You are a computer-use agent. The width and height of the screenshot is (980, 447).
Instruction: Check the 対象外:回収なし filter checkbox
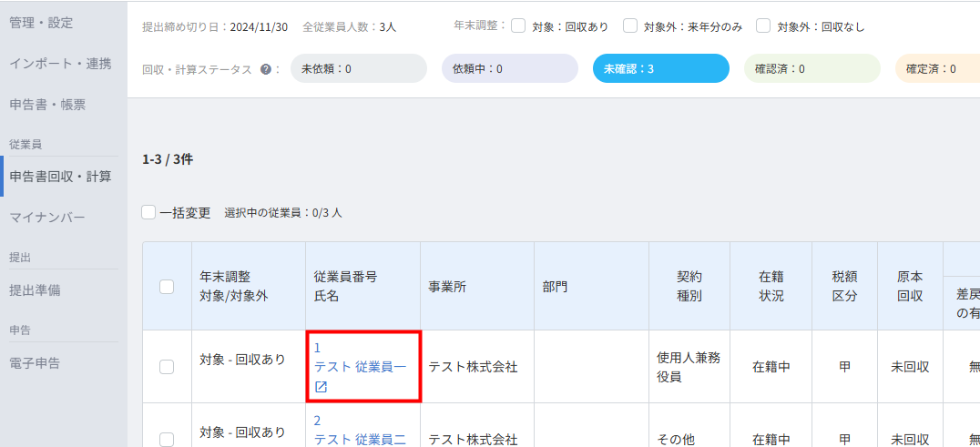pyautogui.click(x=763, y=26)
